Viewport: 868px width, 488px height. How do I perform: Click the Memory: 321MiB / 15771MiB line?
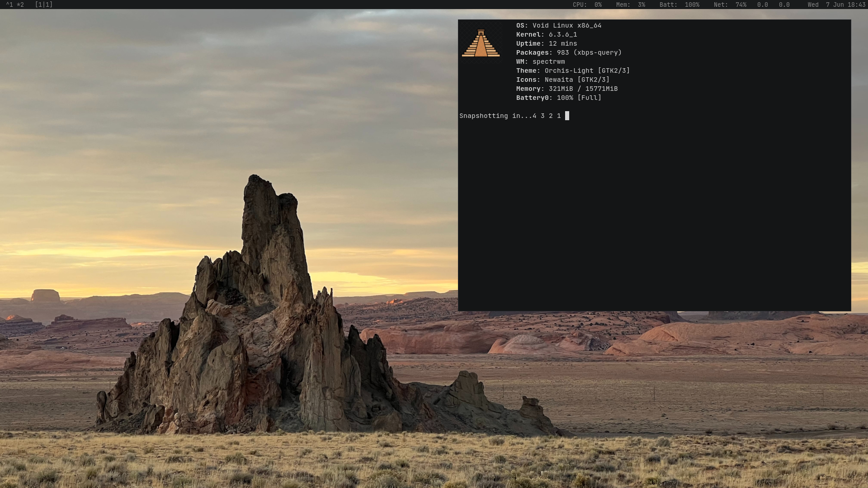click(567, 89)
